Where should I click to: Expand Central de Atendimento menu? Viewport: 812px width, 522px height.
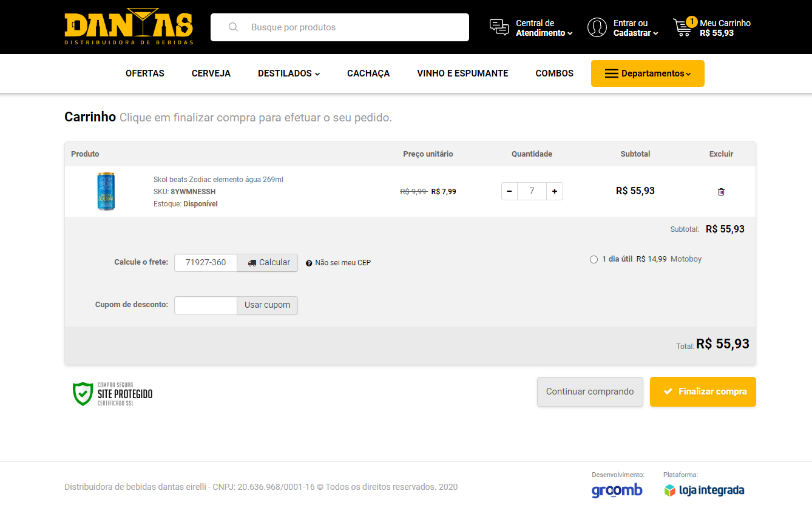pos(544,28)
